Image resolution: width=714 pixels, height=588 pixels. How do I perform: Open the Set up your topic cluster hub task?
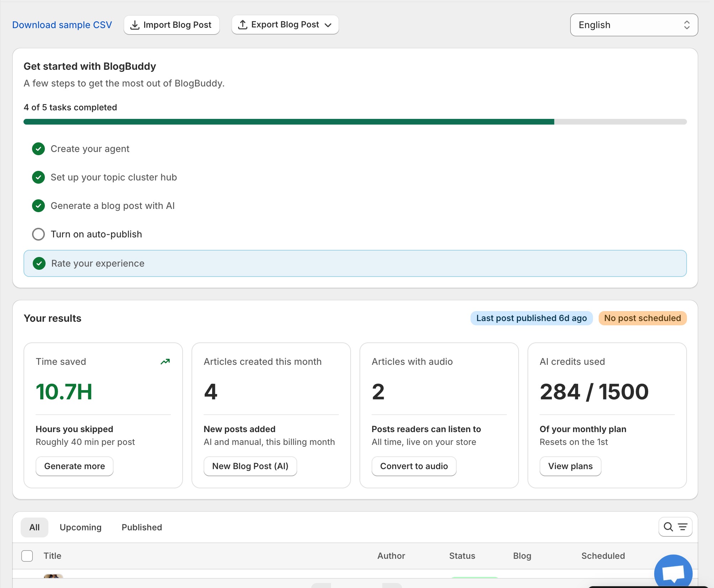pos(114,177)
